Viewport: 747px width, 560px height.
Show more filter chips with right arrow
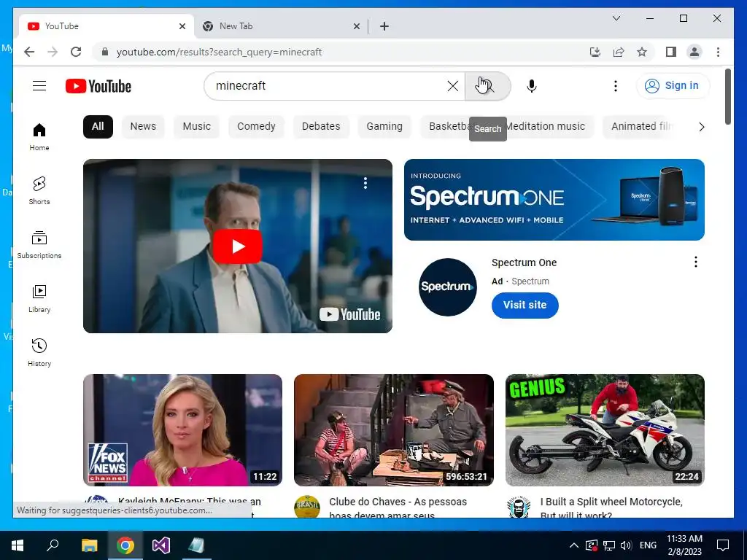coord(701,127)
